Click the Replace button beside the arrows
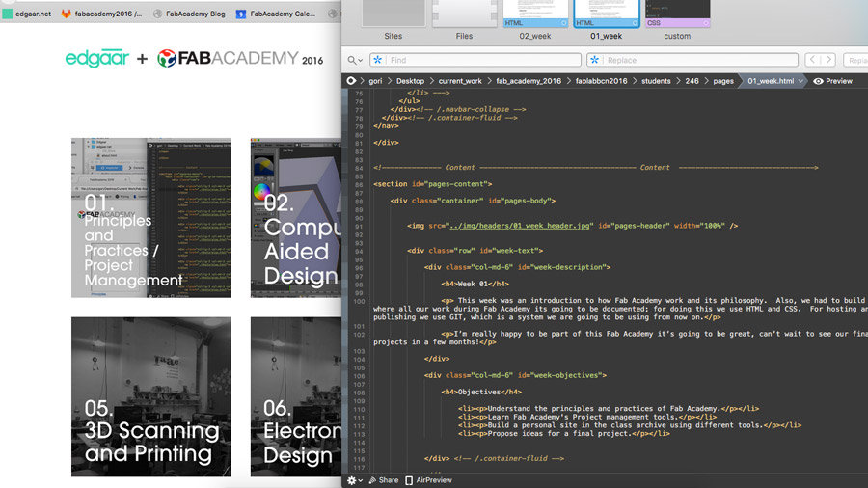Viewport: 868px width, 488px height. [855, 60]
